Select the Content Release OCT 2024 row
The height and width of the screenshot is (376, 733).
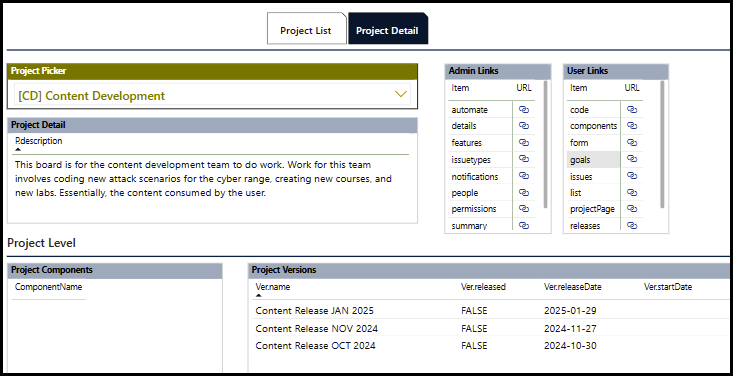pyautogui.click(x=490, y=346)
